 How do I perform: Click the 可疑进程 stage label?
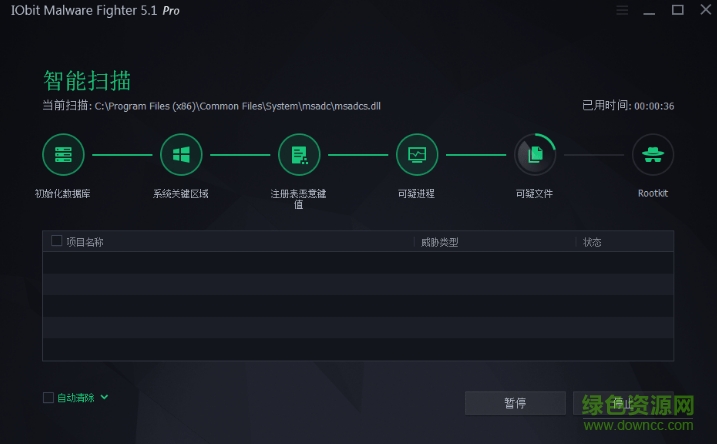pos(416,194)
